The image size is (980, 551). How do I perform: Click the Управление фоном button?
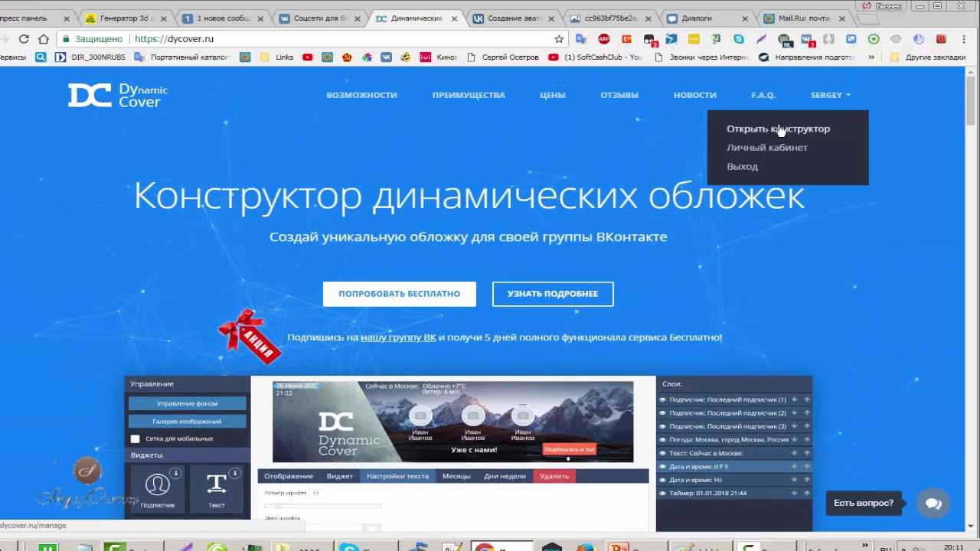[x=188, y=403]
